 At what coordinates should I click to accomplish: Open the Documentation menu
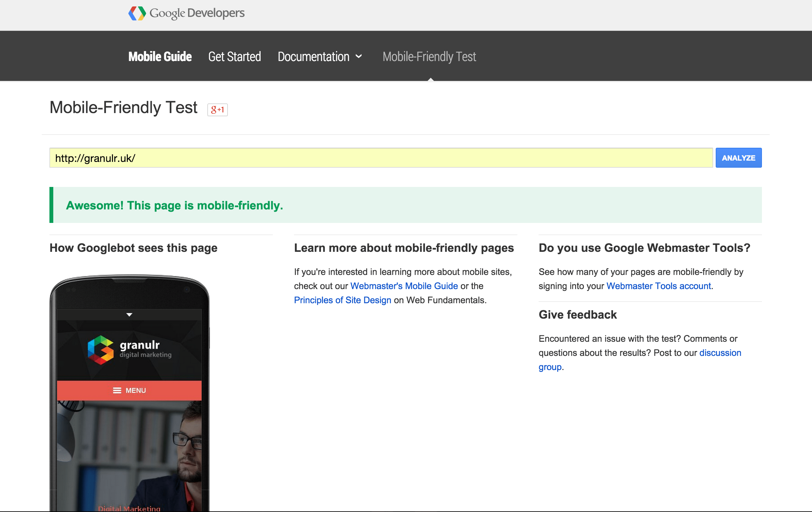point(314,56)
